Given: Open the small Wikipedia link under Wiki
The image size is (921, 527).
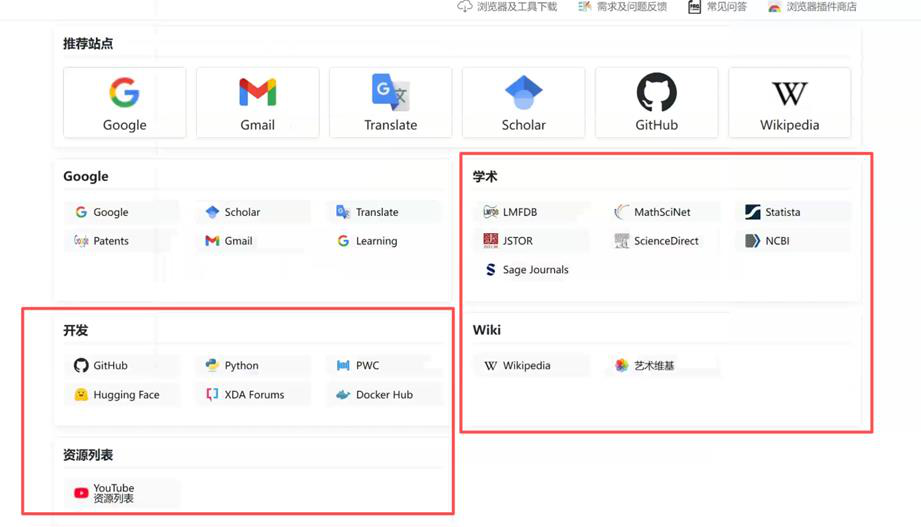Looking at the screenshot, I should 532,365.
